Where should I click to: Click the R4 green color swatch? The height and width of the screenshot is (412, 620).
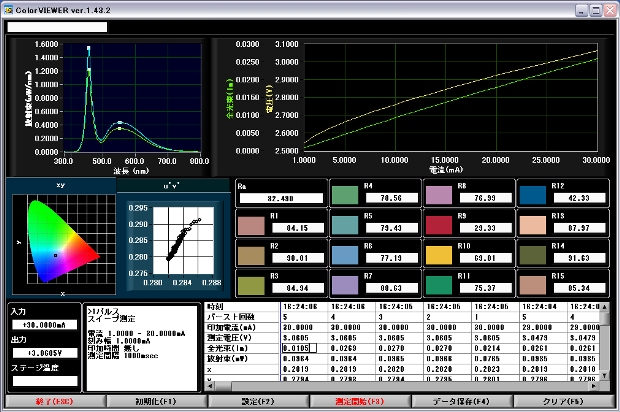tap(345, 197)
